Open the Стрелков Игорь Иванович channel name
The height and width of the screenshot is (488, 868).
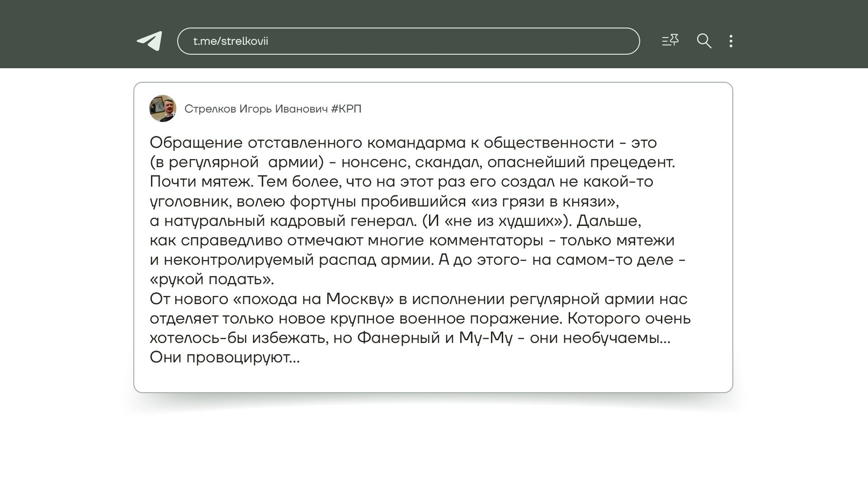point(256,109)
